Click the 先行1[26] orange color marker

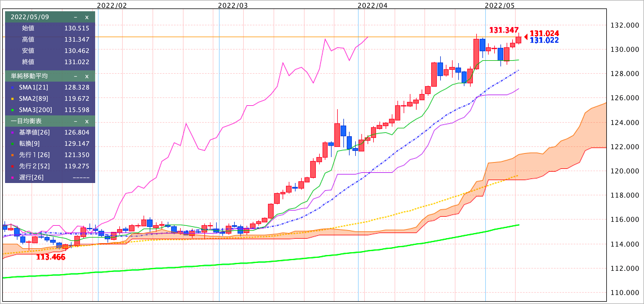pos(12,155)
